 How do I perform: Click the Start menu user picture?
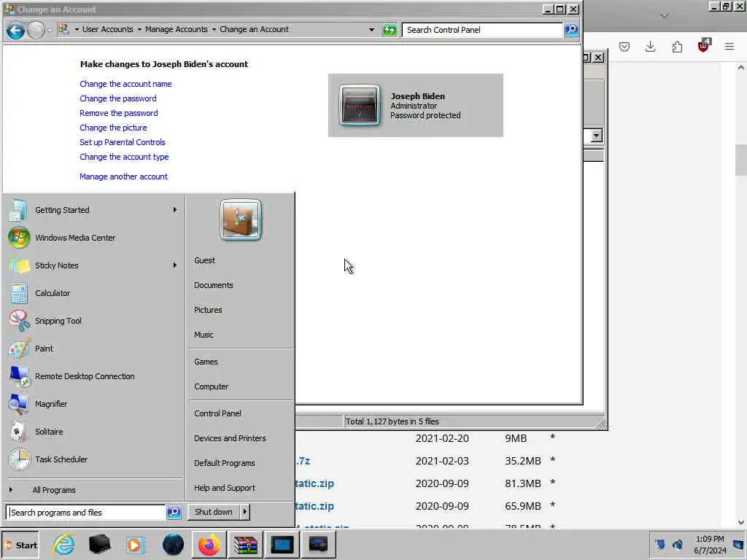coord(241,219)
